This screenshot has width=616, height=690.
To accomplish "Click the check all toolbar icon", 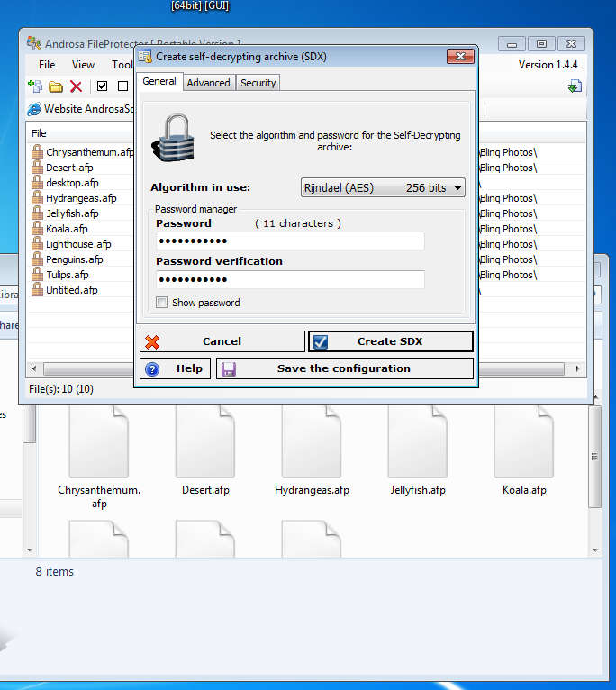I will [102, 86].
